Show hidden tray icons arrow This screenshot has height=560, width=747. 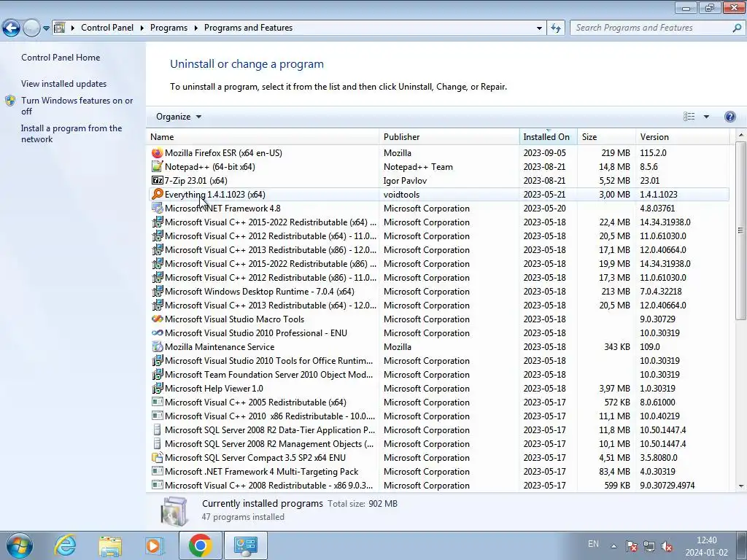pos(614,546)
